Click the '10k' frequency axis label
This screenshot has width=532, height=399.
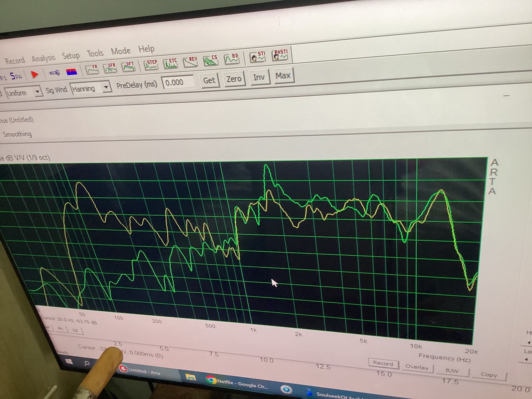(416, 346)
